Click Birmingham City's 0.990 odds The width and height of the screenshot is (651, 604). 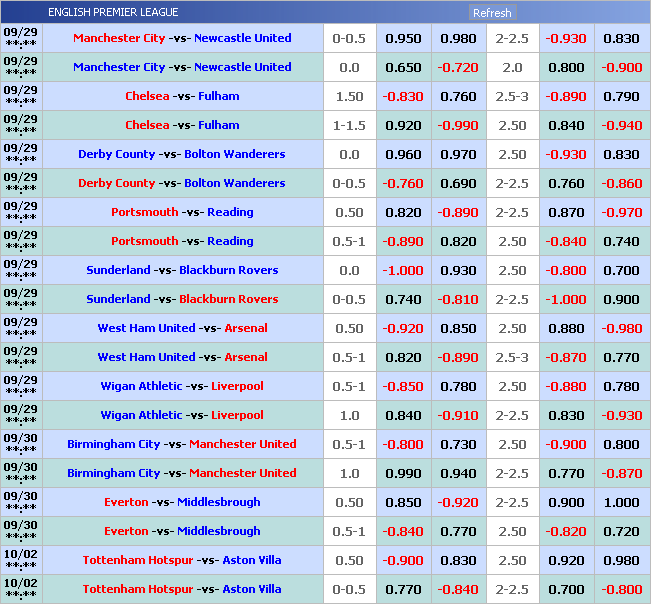tap(403, 473)
